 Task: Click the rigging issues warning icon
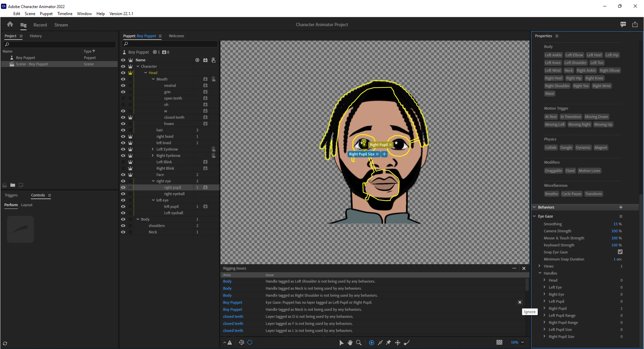click(x=230, y=343)
